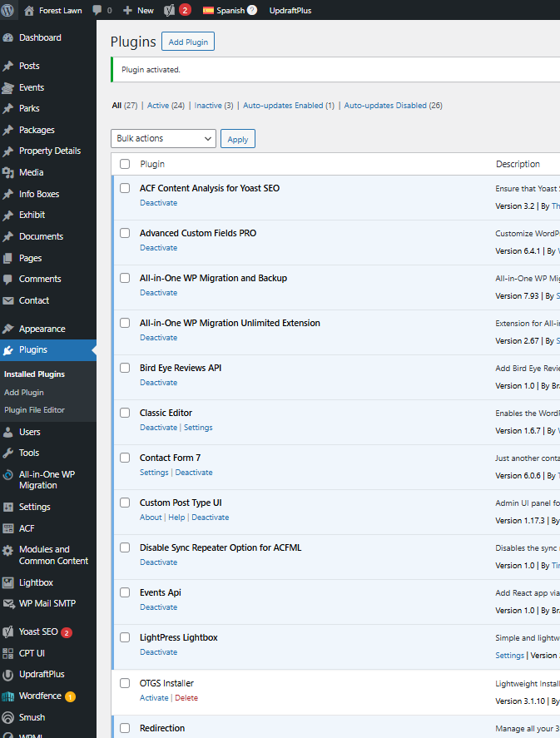The width and height of the screenshot is (560, 738).
Task: Click the Modules and Common Content gear icon
Action: [8, 550]
